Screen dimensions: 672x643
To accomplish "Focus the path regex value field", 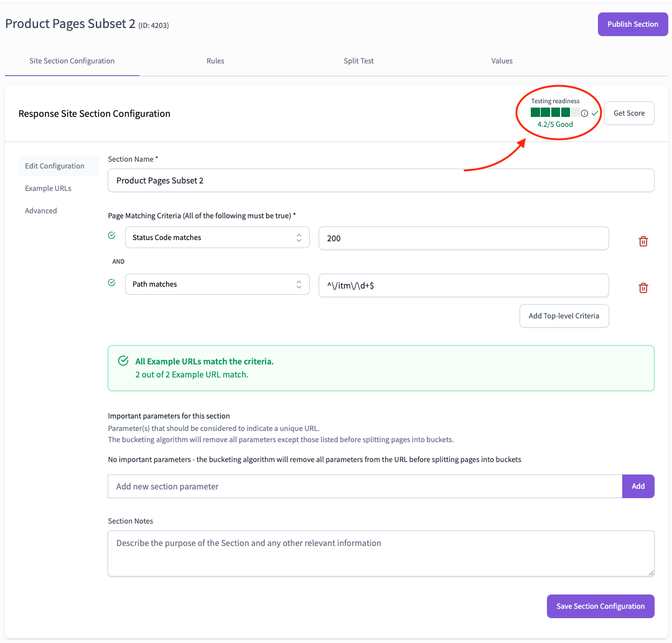I will 464,285.
